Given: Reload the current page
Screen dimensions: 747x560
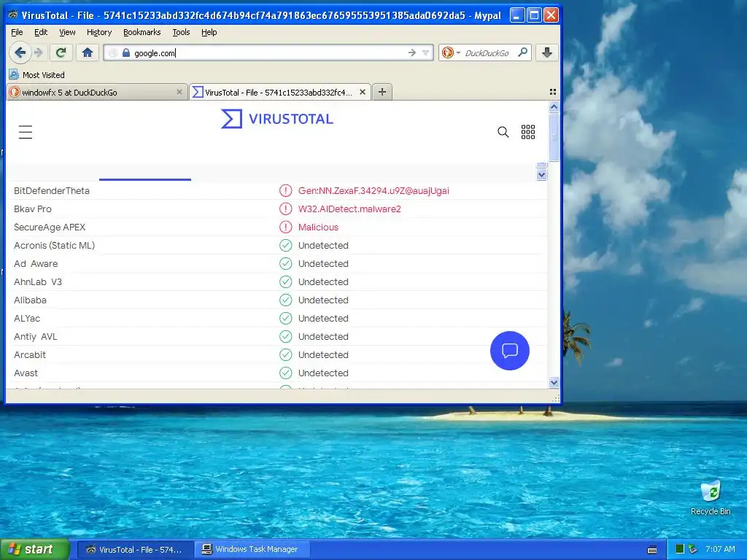Looking at the screenshot, I should coord(61,52).
